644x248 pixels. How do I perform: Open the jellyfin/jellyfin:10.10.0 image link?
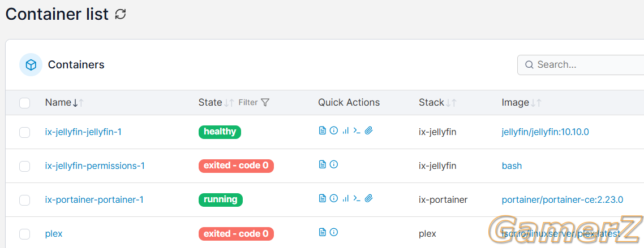click(x=545, y=132)
